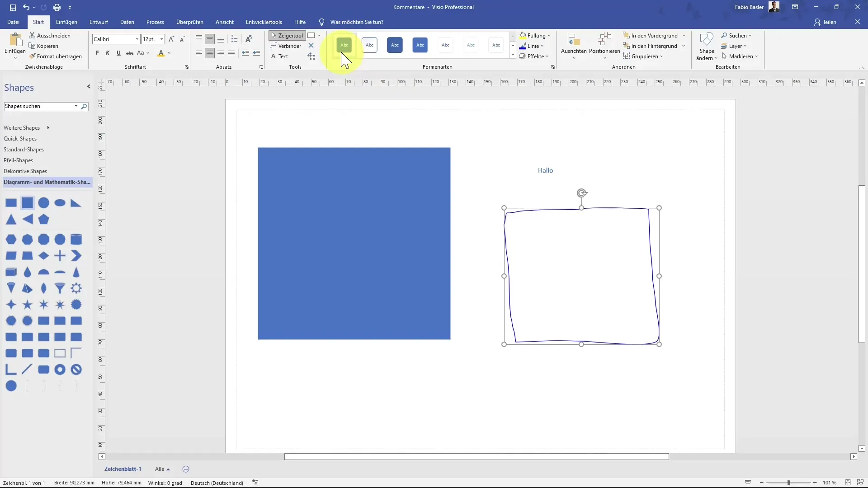Click In den Hintergrund button

[650, 46]
